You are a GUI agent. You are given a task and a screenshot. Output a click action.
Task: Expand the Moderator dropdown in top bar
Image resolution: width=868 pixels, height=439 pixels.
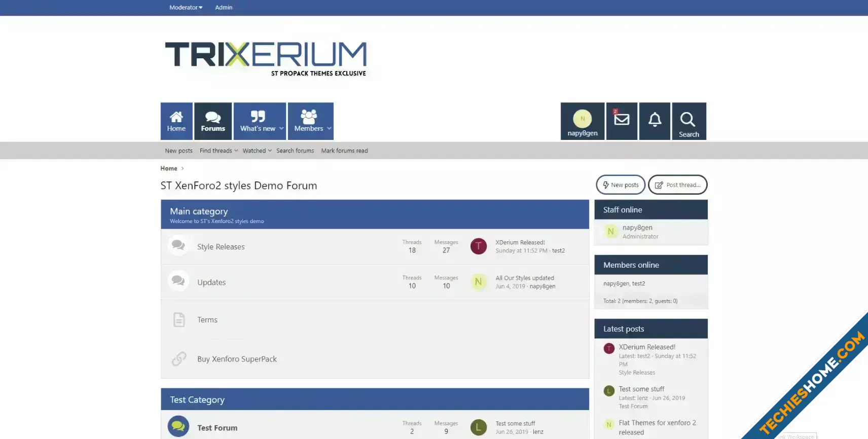[x=186, y=8]
